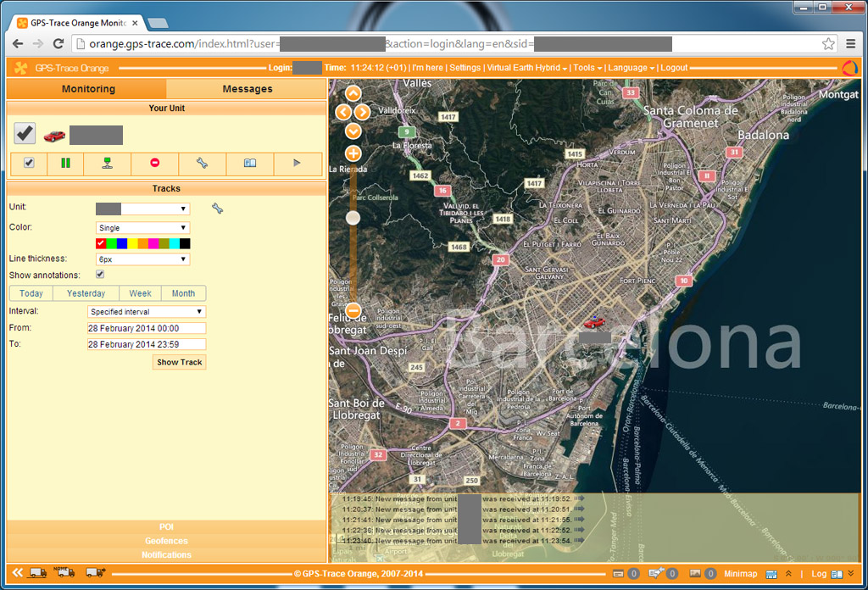Open the Unit dropdown in Tracks
The image size is (868, 590).
tap(142, 209)
